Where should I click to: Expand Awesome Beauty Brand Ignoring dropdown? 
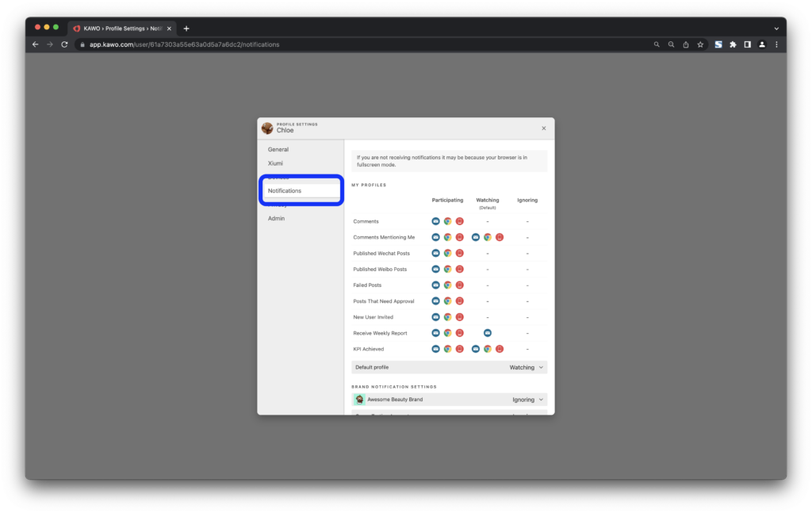pos(528,400)
